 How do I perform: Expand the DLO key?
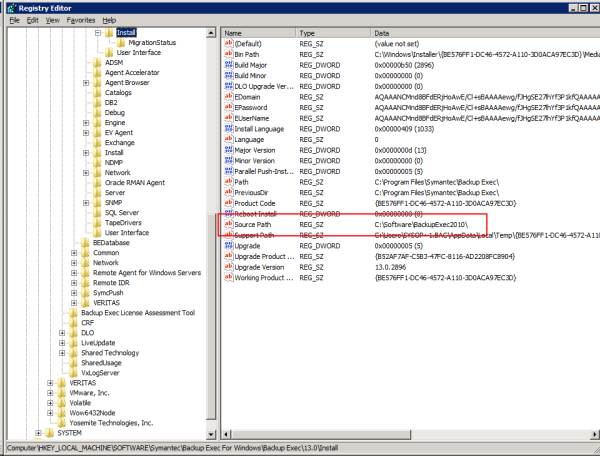[x=62, y=333]
